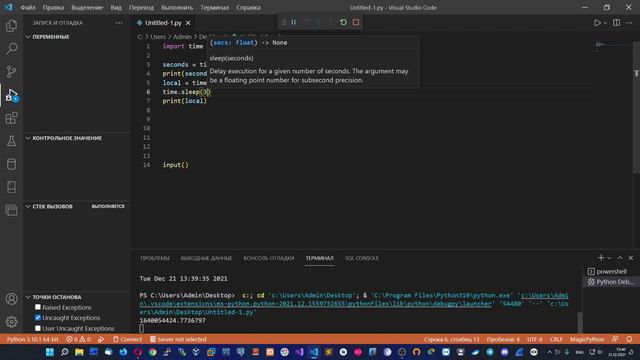Change encoding via UTF-8 indicator
The image size is (640, 360).
(x=535, y=339)
